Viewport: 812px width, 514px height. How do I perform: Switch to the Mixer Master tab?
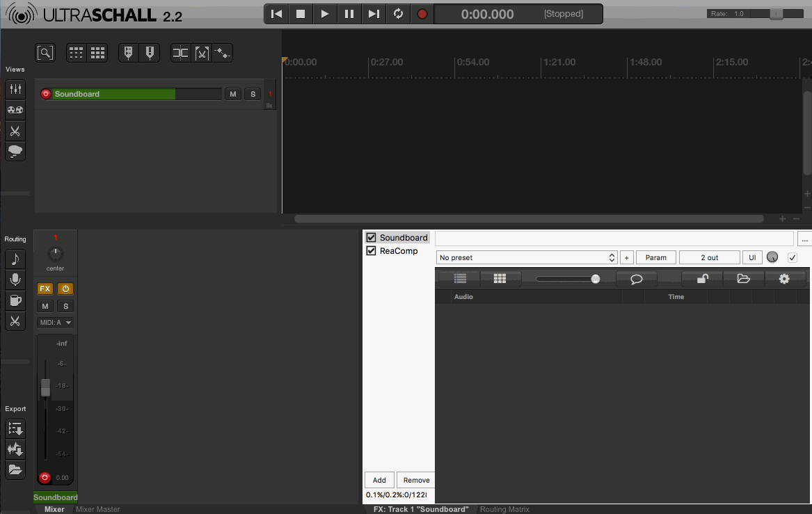click(98, 509)
